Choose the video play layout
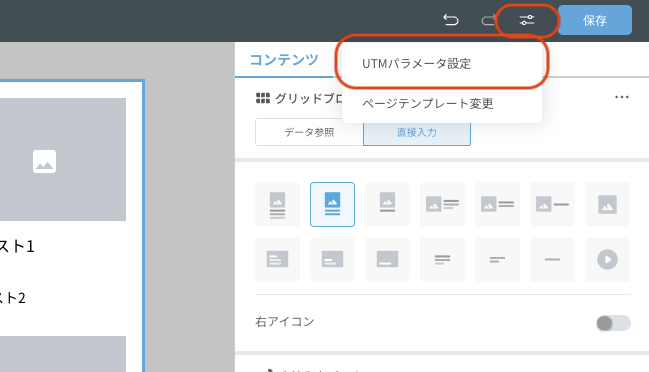The width and height of the screenshot is (649, 372). coord(607,259)
